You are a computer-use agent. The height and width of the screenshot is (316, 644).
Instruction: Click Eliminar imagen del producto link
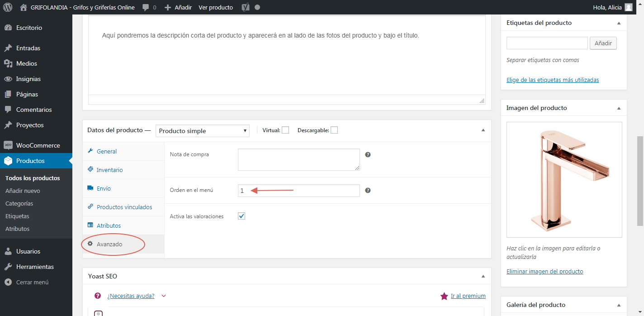545,271
